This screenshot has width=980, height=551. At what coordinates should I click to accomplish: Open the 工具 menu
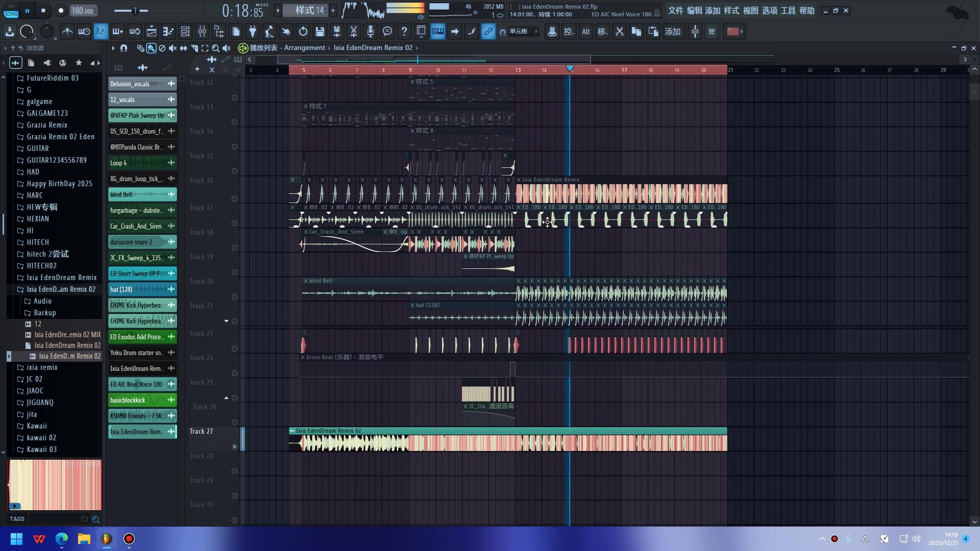pyautogui.click(x=788, y=11)
